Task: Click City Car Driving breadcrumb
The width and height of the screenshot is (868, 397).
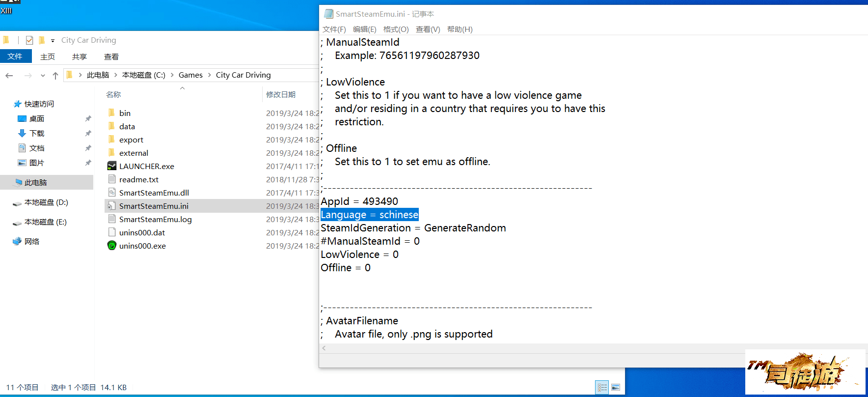Action: coord(244,75)
